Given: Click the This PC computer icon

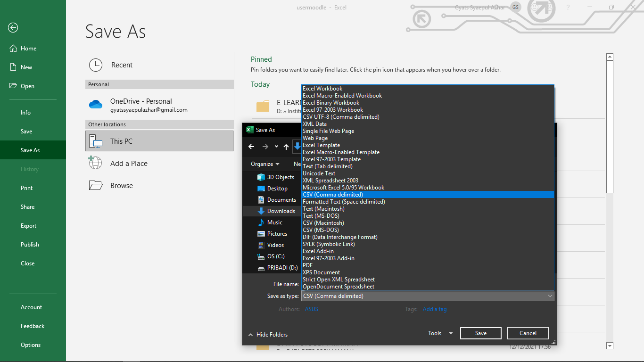Looking at the screenshot, I should (x=96, y=141).
